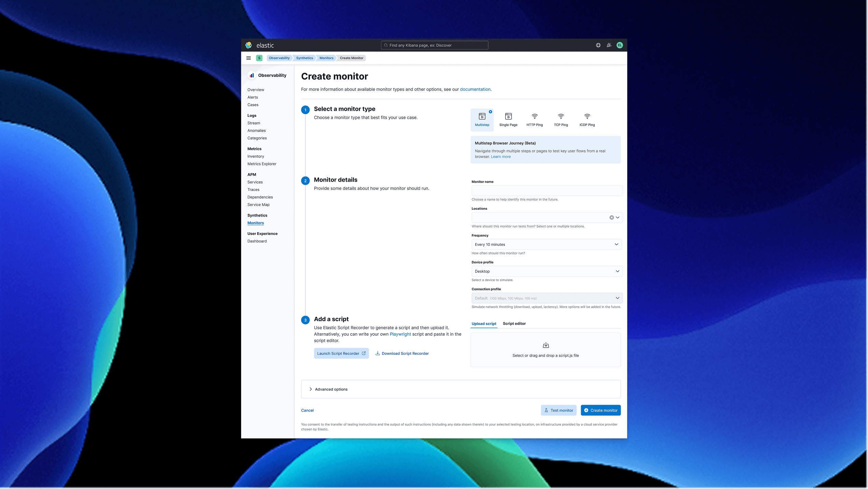Click the green S space icon
The height and width of the screenshot is (489, 868).
(259, 58)
